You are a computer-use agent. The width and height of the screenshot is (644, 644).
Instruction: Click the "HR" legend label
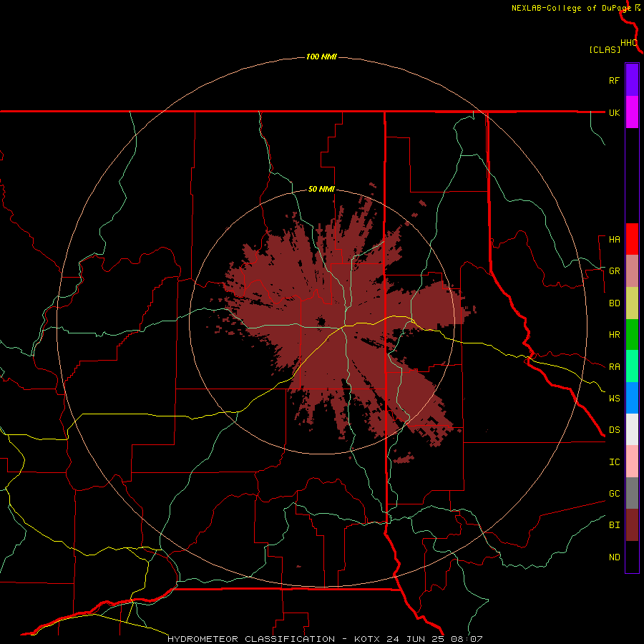614,335
